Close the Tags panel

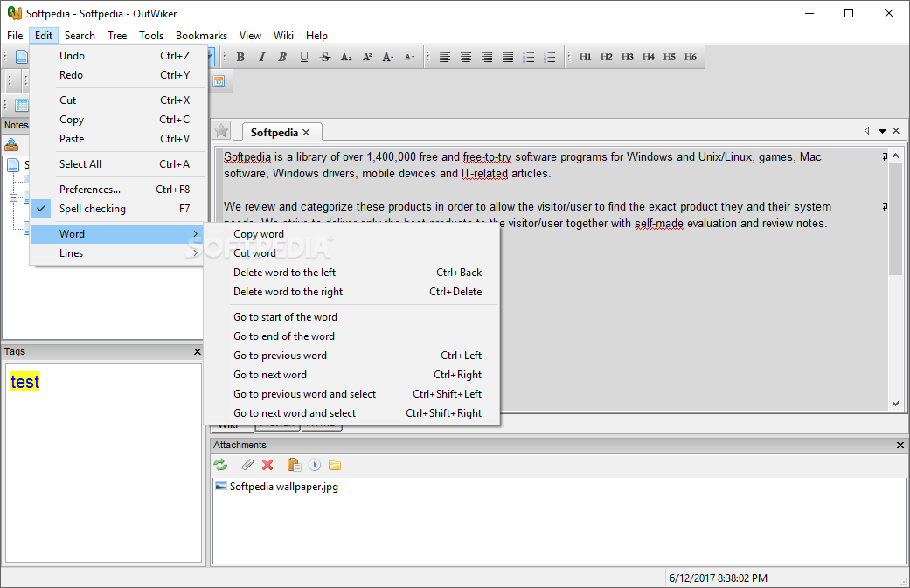[x=198, y=351]
